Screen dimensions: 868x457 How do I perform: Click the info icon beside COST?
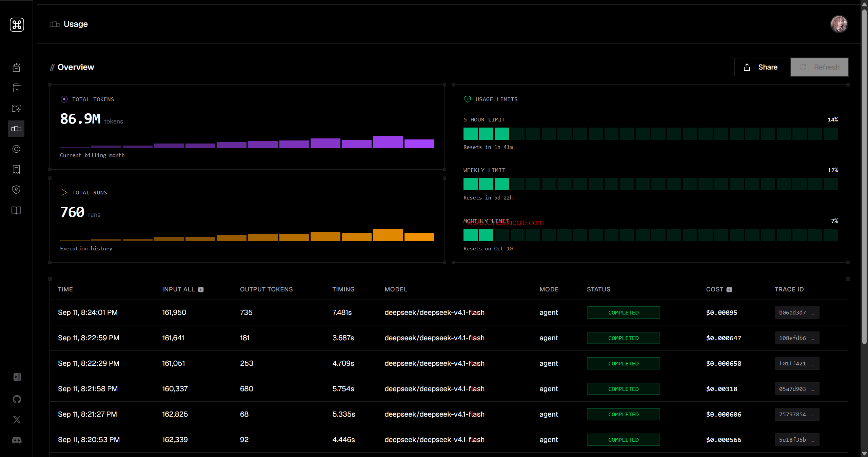[x=729, y=289]
